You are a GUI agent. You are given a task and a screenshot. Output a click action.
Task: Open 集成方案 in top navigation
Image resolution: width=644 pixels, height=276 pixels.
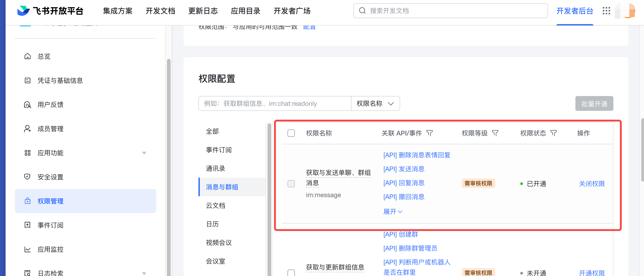coord(118,11)
